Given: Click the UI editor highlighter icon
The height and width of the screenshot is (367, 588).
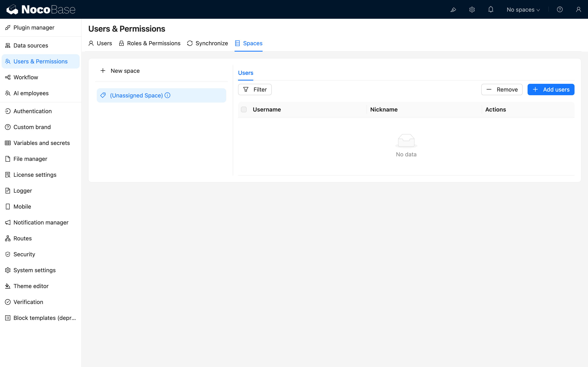Looking at the screenshot, I should tap(453, 9).
